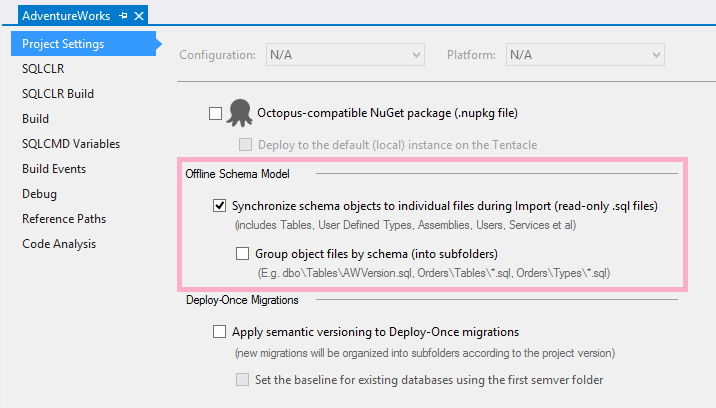
Task: Open the SQLCLR settings page
Action: pos(46,69)
